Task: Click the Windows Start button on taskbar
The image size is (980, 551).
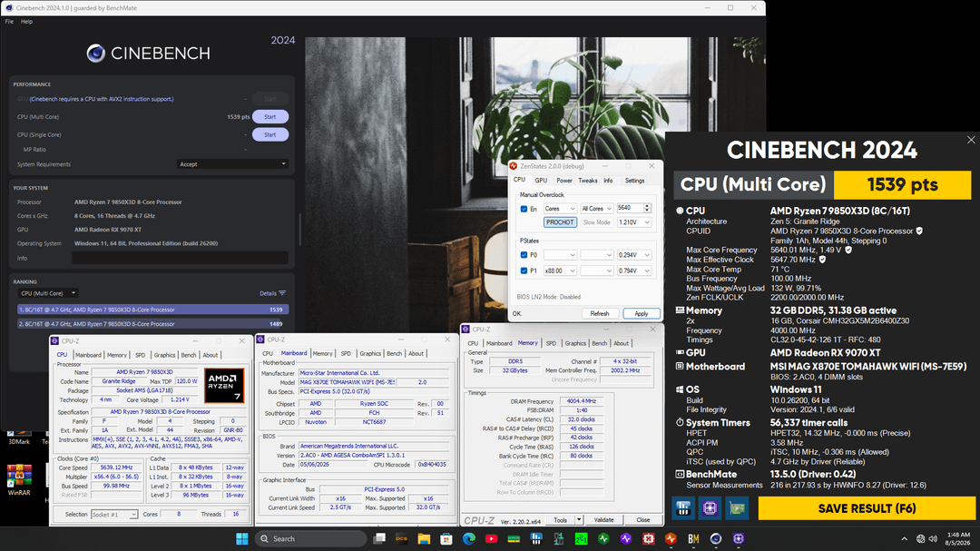Action: [x=242, y=538]
